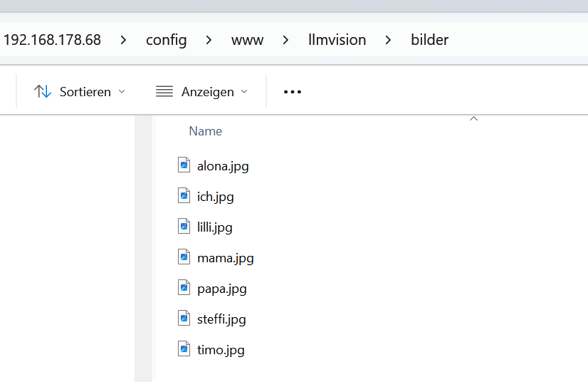Click the image icon of mama.jpg
This screenshot has height=382, width=588.
pos(184,257)
